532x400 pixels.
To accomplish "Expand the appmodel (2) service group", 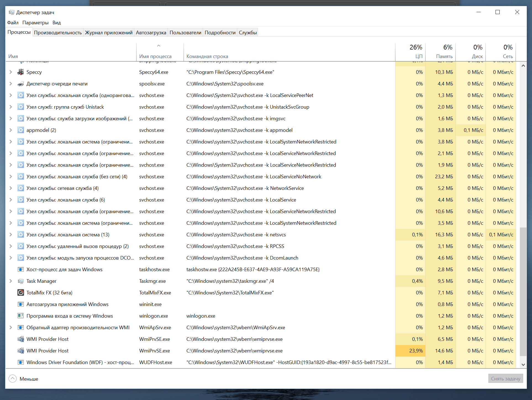I will coord(11,130).
